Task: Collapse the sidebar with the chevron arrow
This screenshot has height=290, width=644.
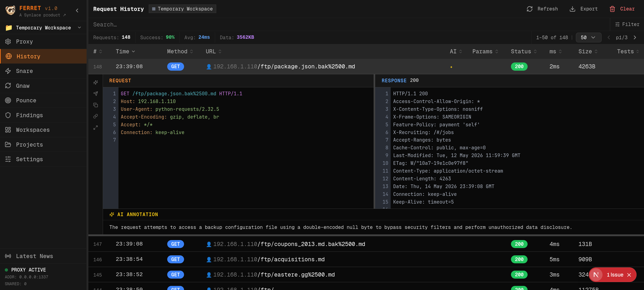Action: click(x=77, y=10)
